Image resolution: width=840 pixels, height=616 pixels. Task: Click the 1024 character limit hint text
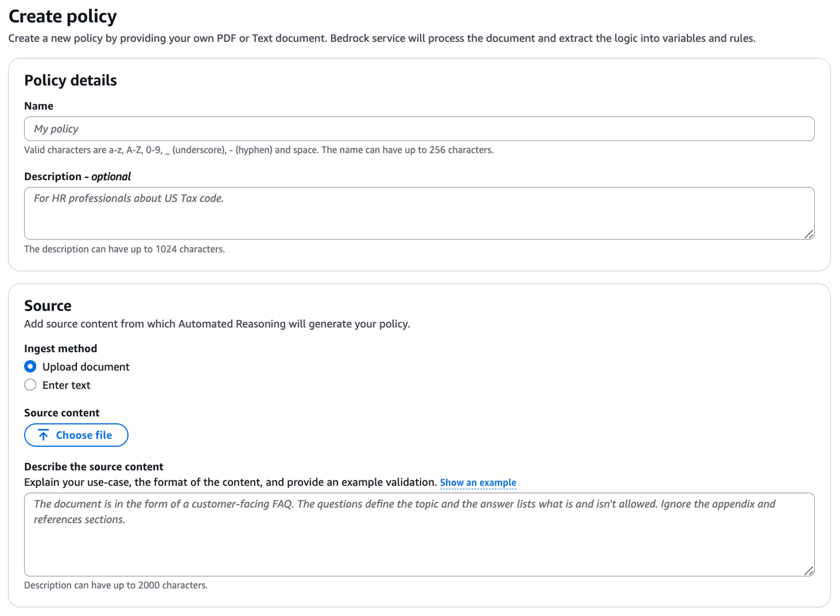125,249
